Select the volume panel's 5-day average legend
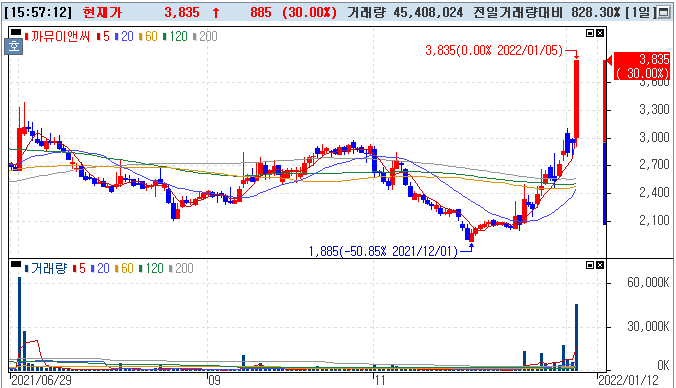 click(x=80, y=268)
